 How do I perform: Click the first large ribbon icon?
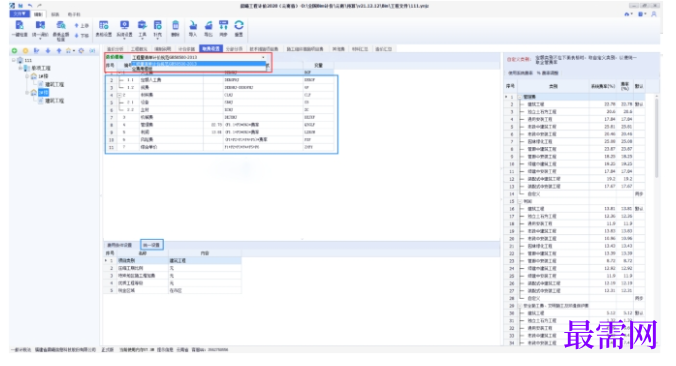[19, 26]
